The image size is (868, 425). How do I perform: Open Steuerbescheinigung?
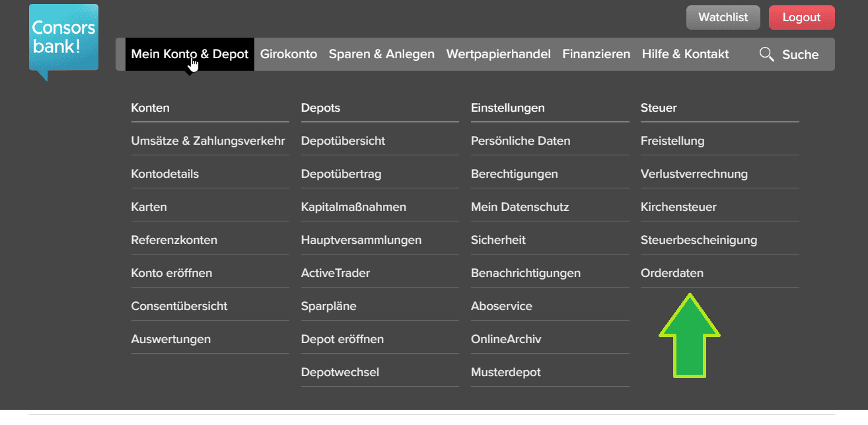[x=699, y=240]
